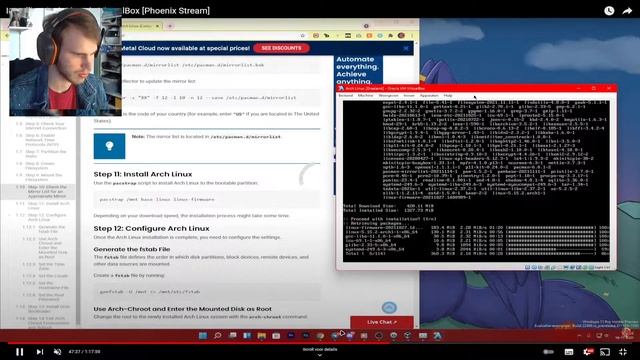Screen dimensions: 640x360
Task: Close the Arch Linux browser tab
Action: 157,26
